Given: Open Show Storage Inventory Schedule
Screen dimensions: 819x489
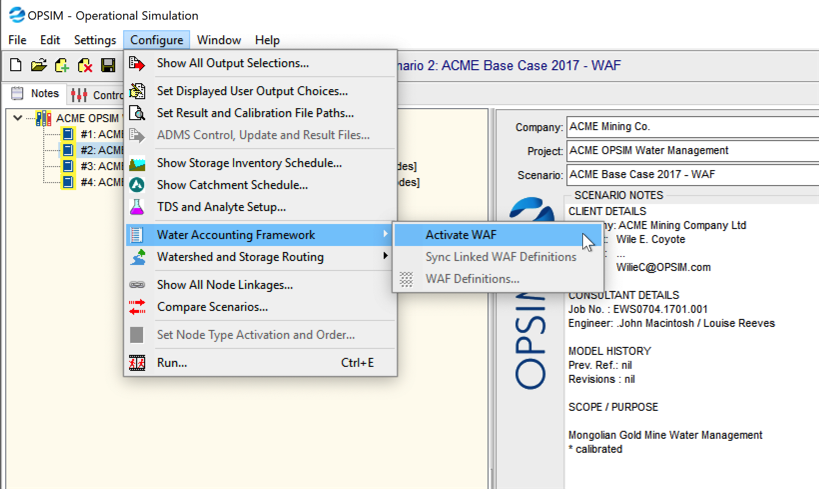Looking at the screenshot, I should 249,163.
